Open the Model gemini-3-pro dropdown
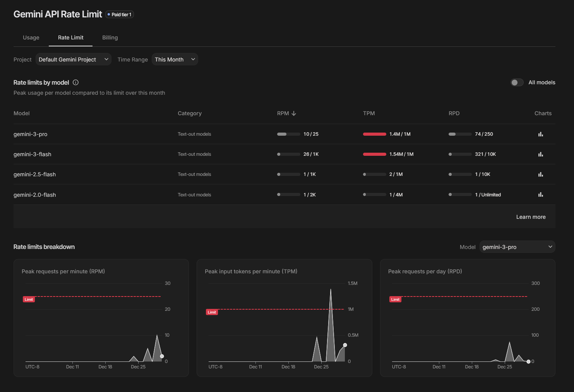The image size is (574, 392). click(x=517, y=247)
